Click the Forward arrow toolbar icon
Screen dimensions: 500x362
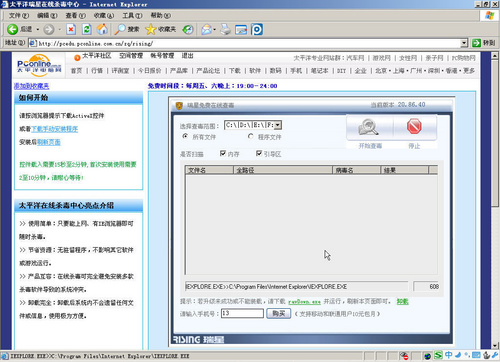48,29
